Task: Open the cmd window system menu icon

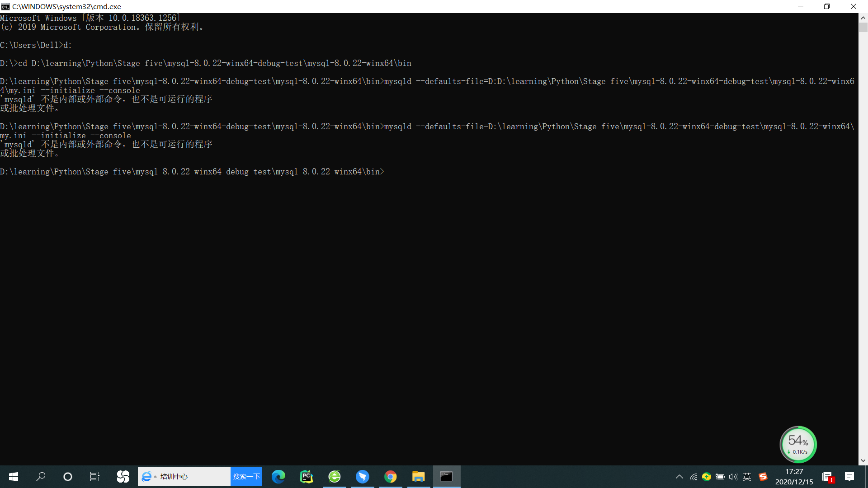Action: pos(5,6)
